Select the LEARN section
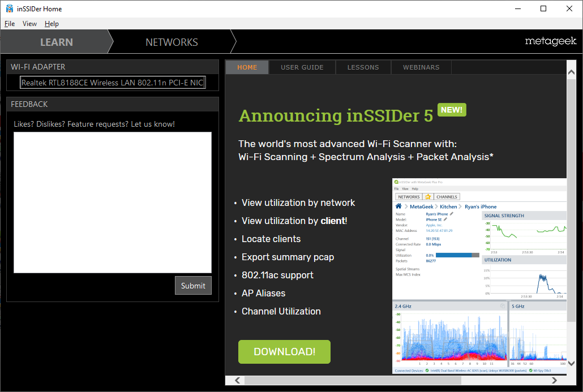583x392 pixels. click(x=56, y=42)
